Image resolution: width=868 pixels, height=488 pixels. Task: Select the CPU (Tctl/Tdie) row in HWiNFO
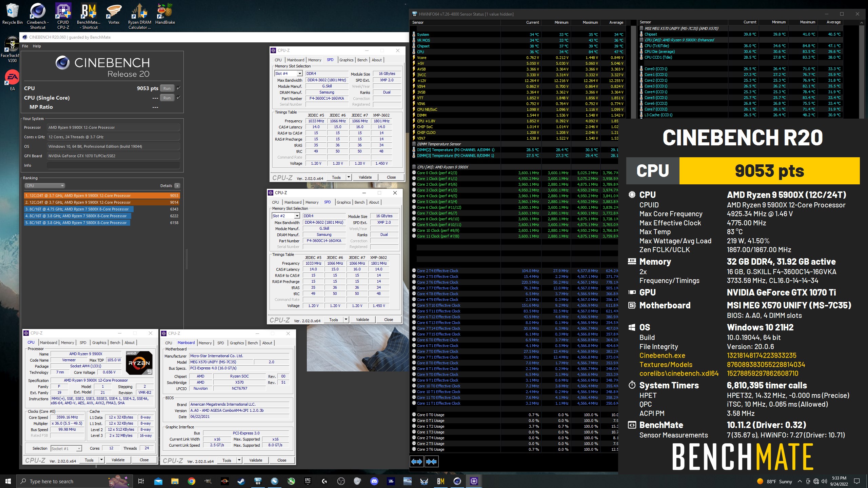coord(741,46)
